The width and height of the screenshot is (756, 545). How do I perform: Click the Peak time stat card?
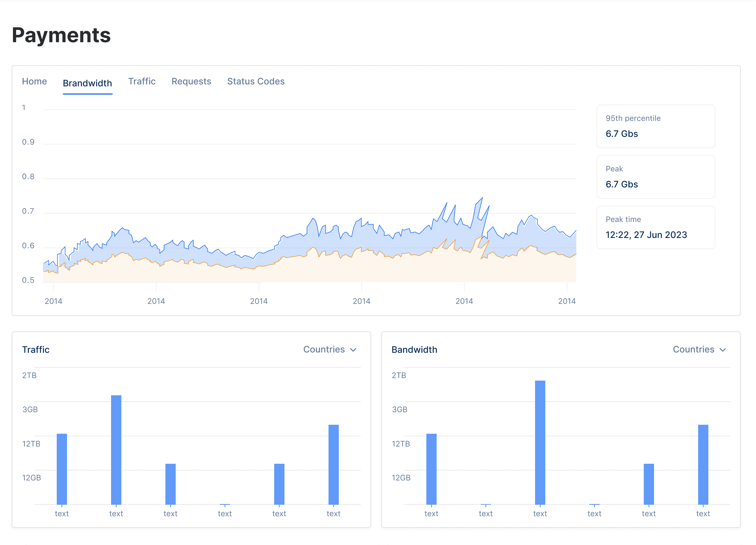655,227
